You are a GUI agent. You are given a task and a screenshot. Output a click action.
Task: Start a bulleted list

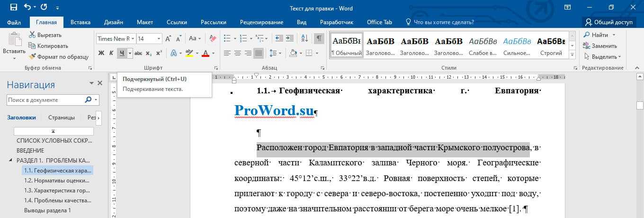[227, 38]
